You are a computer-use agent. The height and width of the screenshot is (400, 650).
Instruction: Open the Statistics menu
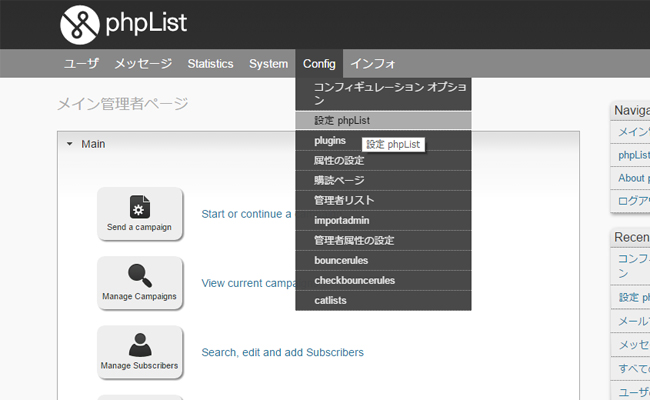pos(210,63)
